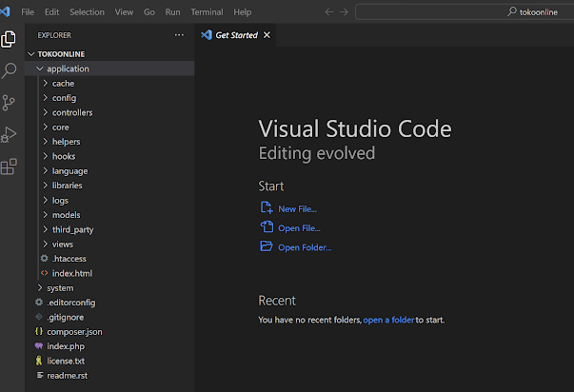Expand the controllers folder

coord(46,112)
